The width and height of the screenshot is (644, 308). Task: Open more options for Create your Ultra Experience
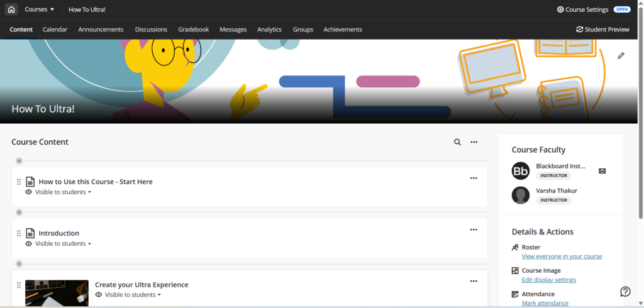click(x=474, y=282)
